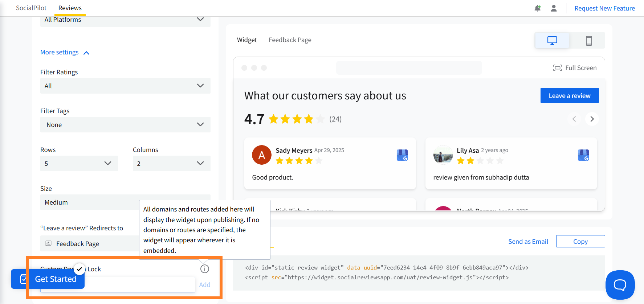This screenshot has height=304, width=644.
Task: Collapse More settings section
Action: 65,53
